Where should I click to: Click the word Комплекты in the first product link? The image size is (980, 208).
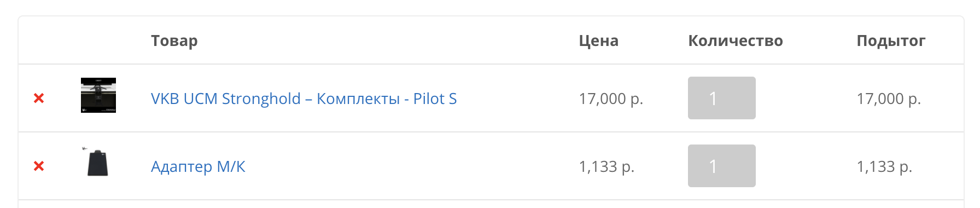point(358,99)
